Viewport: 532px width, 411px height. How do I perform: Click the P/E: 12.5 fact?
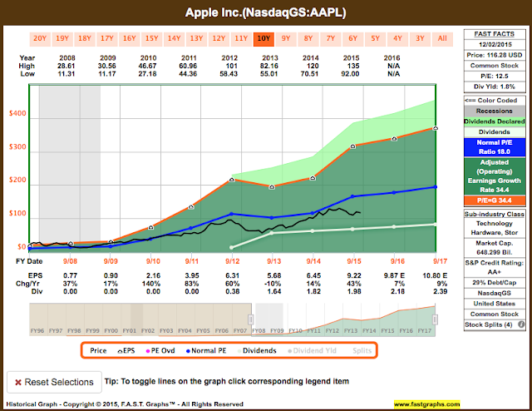coord(495,76)
